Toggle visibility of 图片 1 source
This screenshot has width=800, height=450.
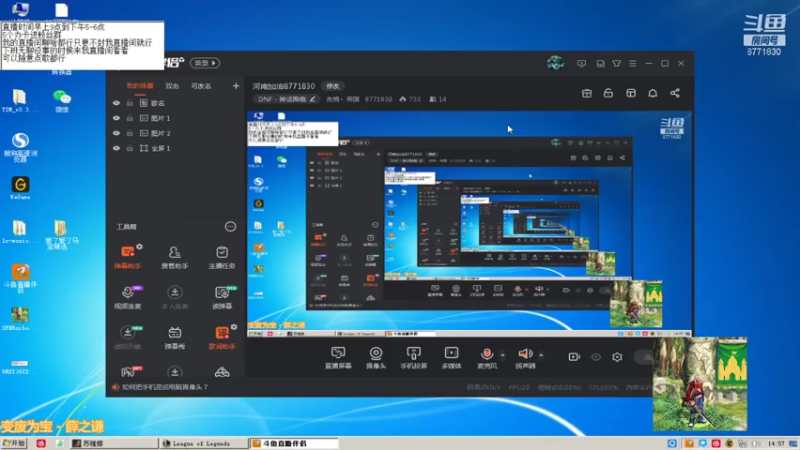pyautogui.click(x=116, y=118)
